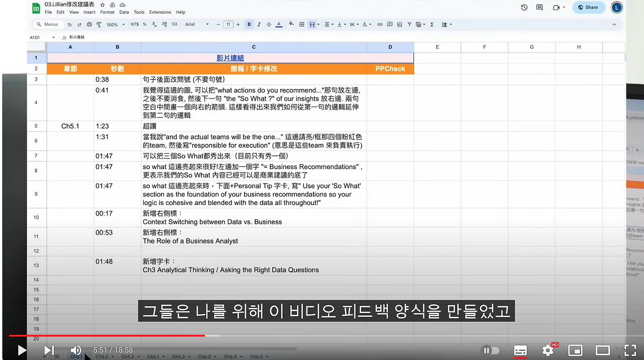
Task: Select the Paint format tool
Action: (x=98, y=24)
